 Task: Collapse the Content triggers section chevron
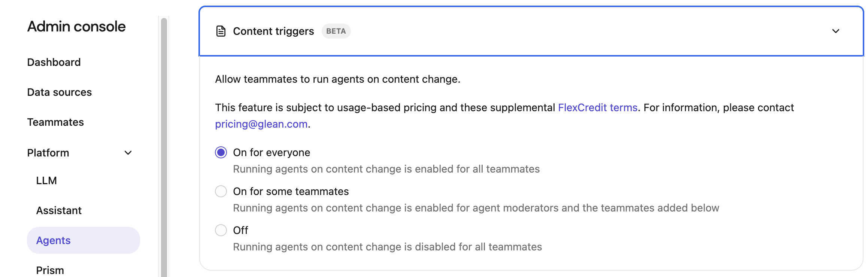(x=835, y=31)
